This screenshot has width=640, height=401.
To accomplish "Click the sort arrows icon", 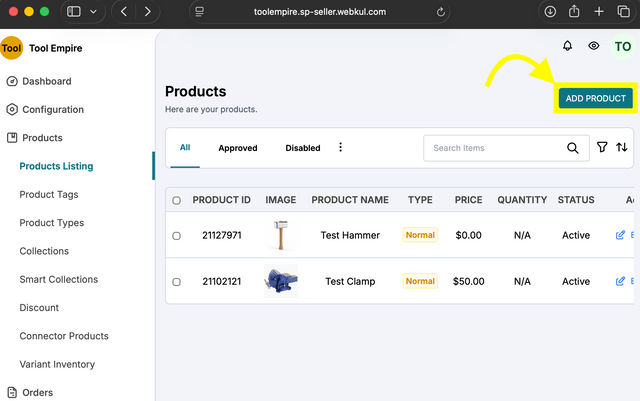I will (622, 147).
